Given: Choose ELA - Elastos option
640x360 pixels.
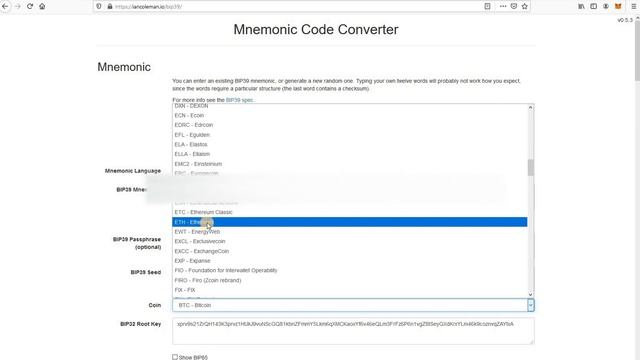Looking at the screenshot, I should pyautogui.click(x=349, y=144).
